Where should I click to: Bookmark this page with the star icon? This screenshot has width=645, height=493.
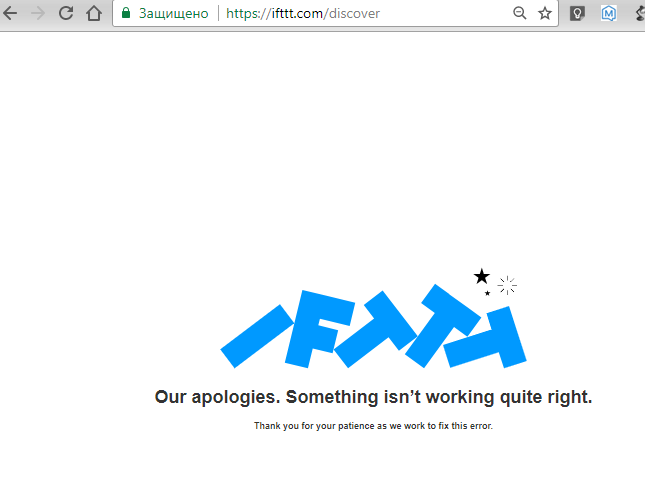(545, 14)
